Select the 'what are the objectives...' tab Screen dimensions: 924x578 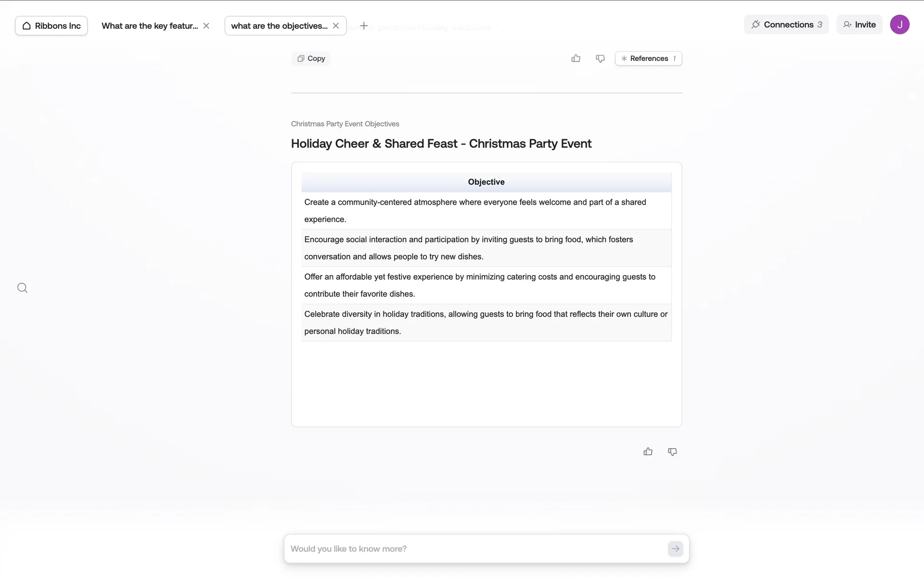[279, 26]
